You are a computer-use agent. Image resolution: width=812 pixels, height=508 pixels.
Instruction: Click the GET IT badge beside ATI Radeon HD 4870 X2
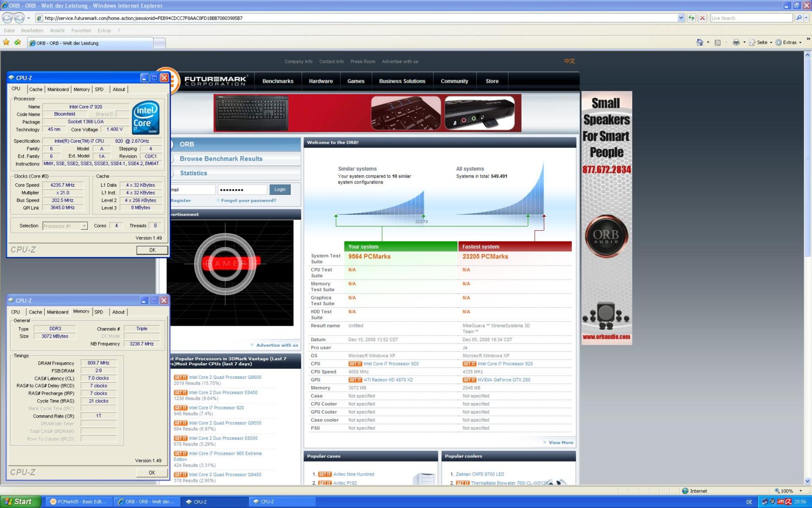tap(355, 380)
